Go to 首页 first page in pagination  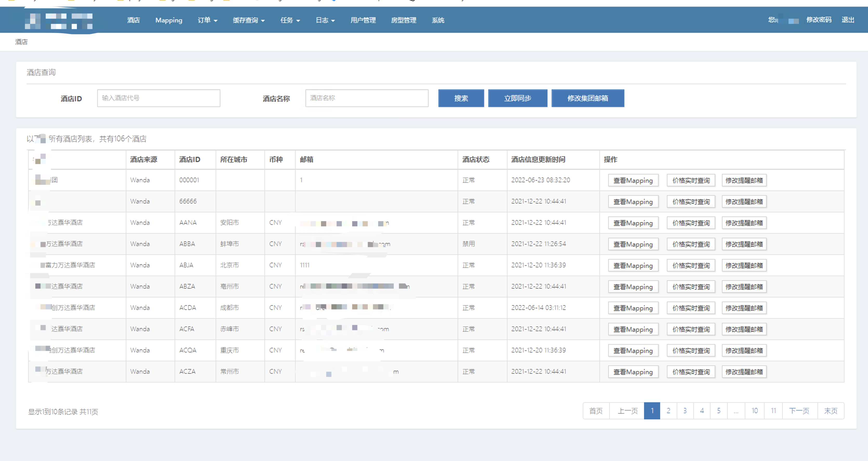596,410
